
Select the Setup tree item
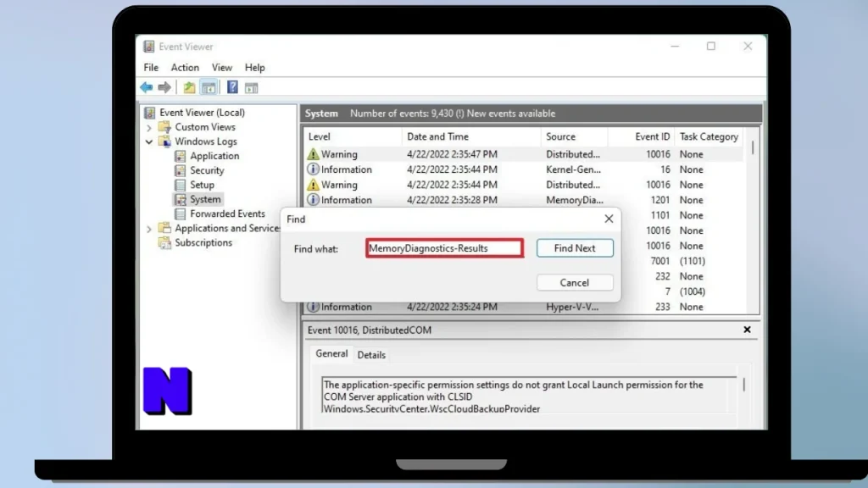[x=202, y=185]
